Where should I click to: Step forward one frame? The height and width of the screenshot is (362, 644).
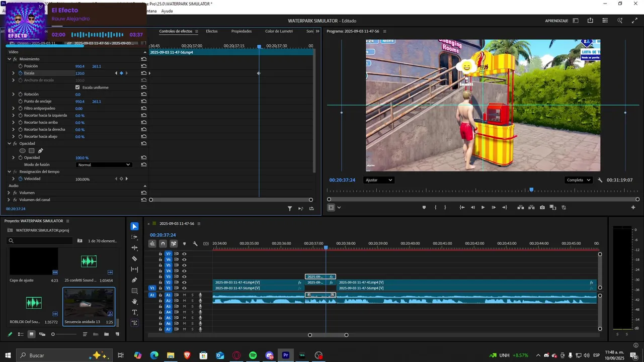pos(494,207)
